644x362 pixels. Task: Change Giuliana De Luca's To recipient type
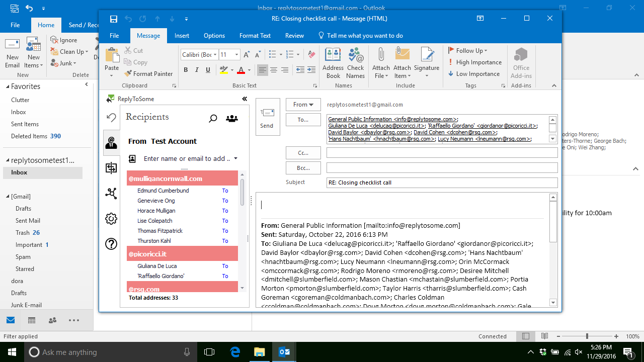(x=225, y=266)
